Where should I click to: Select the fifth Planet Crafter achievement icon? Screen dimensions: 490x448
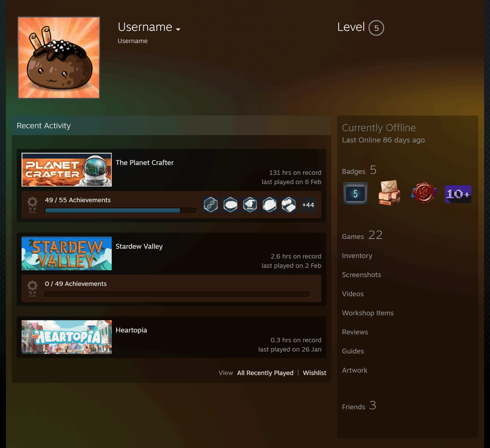click(289, 205)
